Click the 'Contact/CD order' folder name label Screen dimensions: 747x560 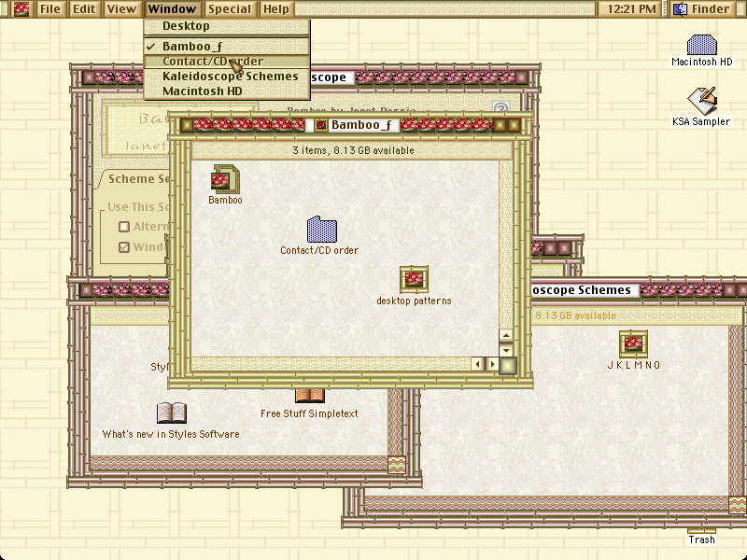[319, 250]
